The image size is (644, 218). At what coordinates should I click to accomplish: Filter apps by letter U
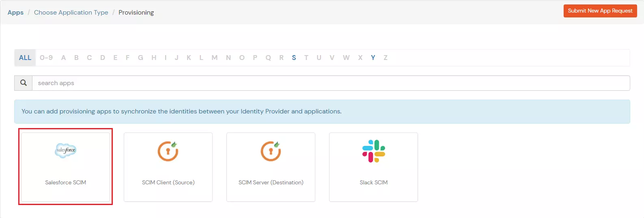(319, 58)
